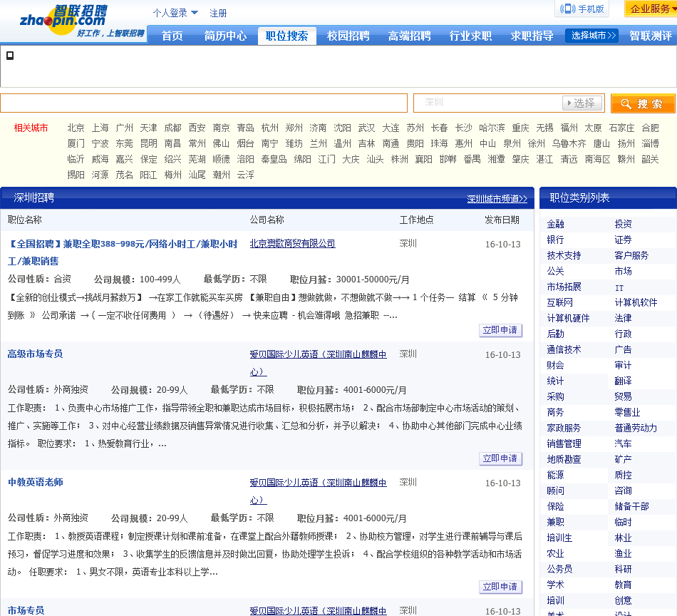Choose the city 哈尔滨

(492, 128)
